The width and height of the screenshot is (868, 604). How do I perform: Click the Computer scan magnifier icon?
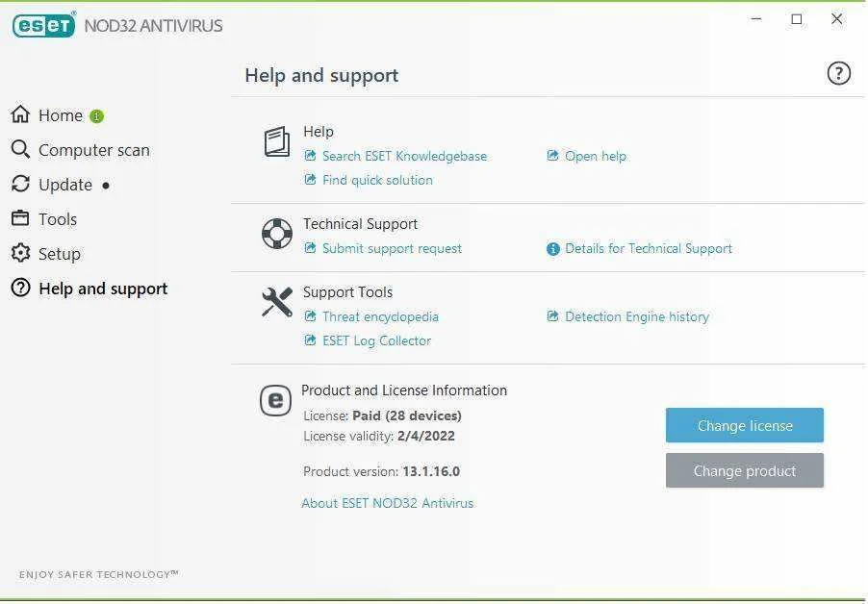tap(20, 149)
